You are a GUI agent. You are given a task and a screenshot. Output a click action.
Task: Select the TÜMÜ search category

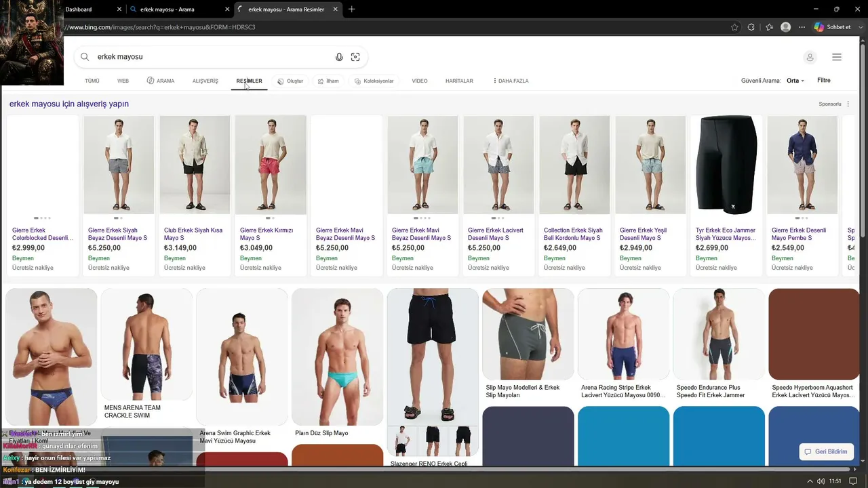click(x=92, y=81)
